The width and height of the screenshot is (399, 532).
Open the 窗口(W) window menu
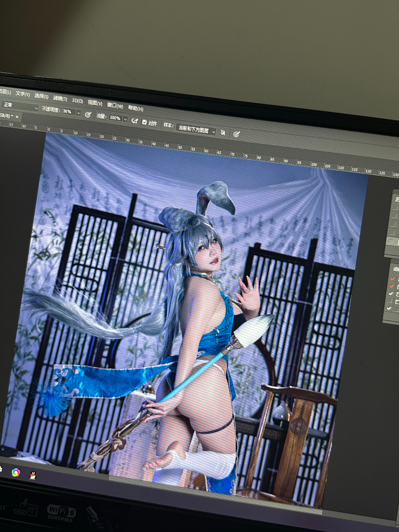coord(115,106)
